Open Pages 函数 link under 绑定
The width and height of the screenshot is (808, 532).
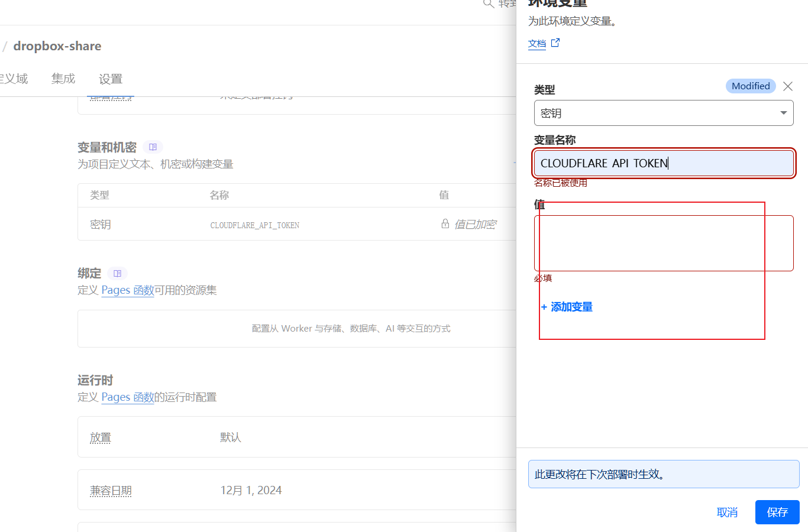tap(127, 290)
